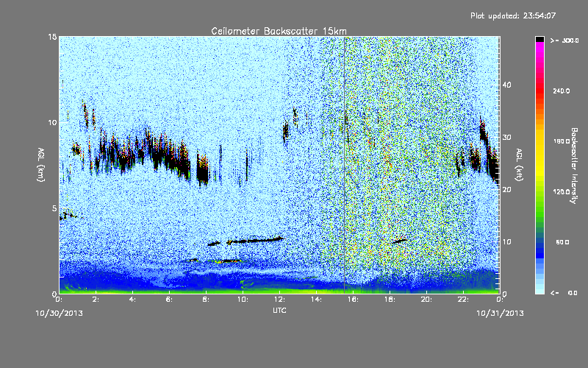Click the 20 kft tick label on right axis

pos(506,189)
